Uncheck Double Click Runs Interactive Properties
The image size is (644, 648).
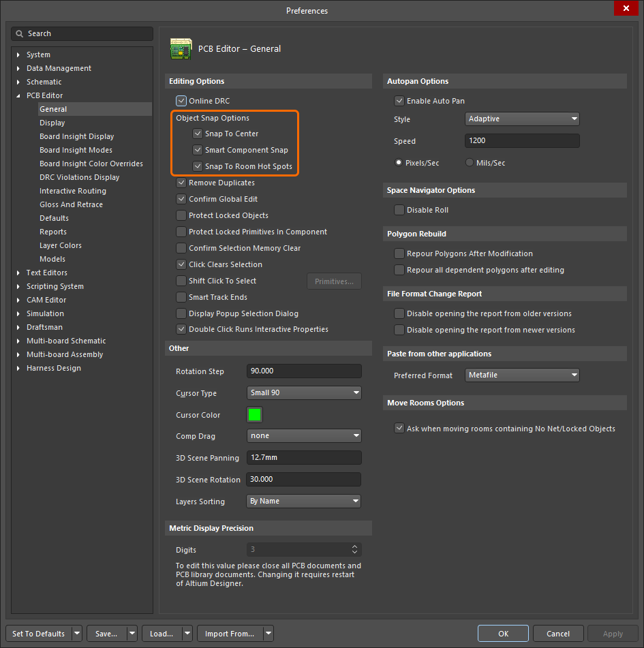coord(181,329)
